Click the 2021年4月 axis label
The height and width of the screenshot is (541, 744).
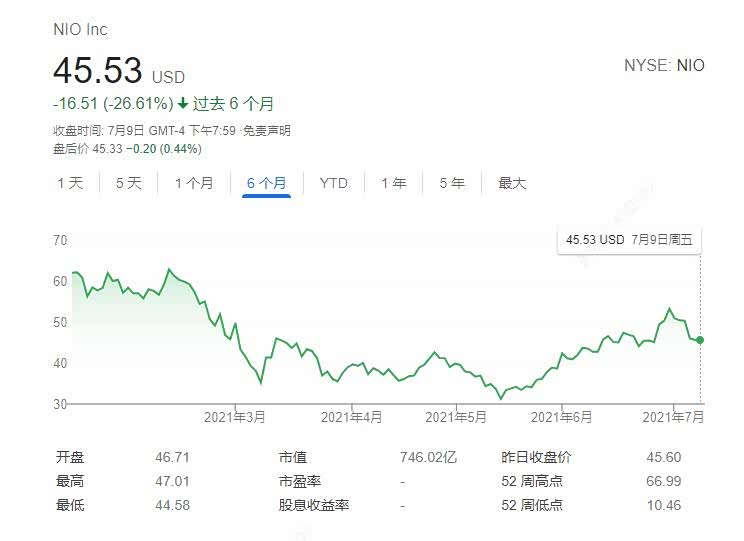coord(352,417)
